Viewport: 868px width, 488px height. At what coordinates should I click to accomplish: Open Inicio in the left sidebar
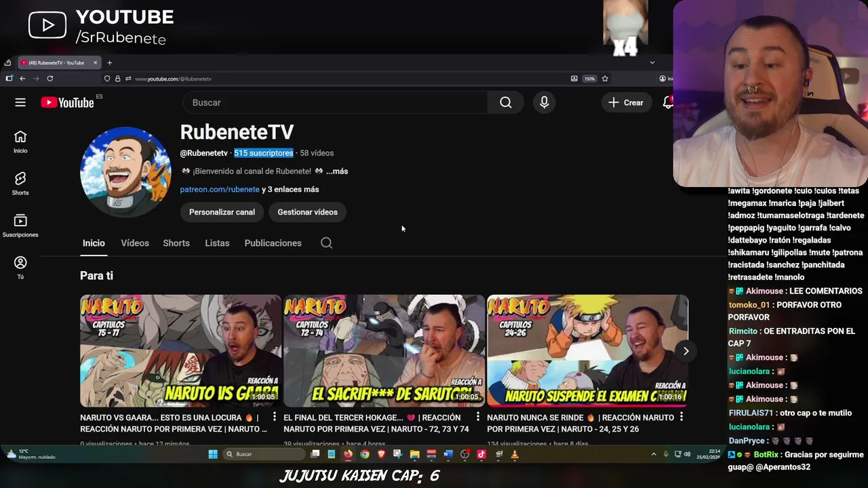click(20, 142)
